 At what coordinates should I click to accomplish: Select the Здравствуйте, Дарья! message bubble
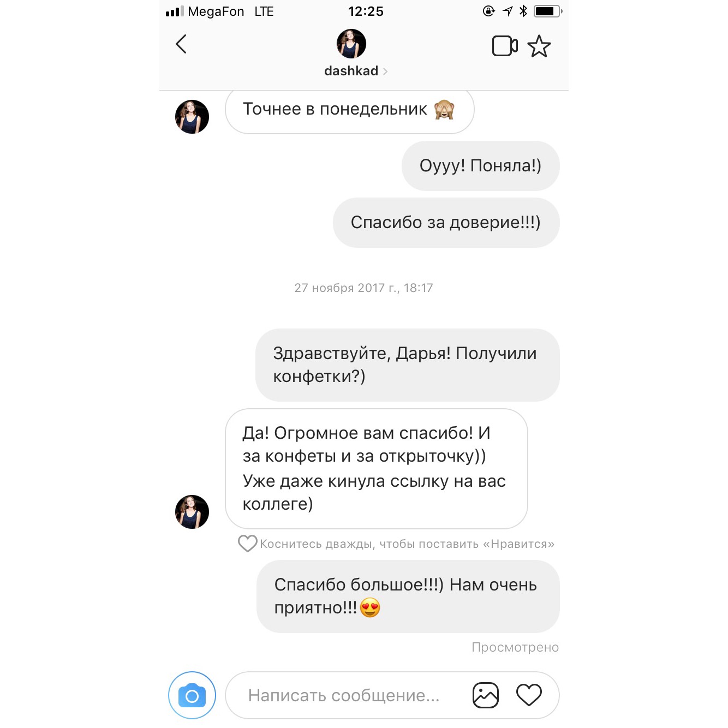point(408,365)
